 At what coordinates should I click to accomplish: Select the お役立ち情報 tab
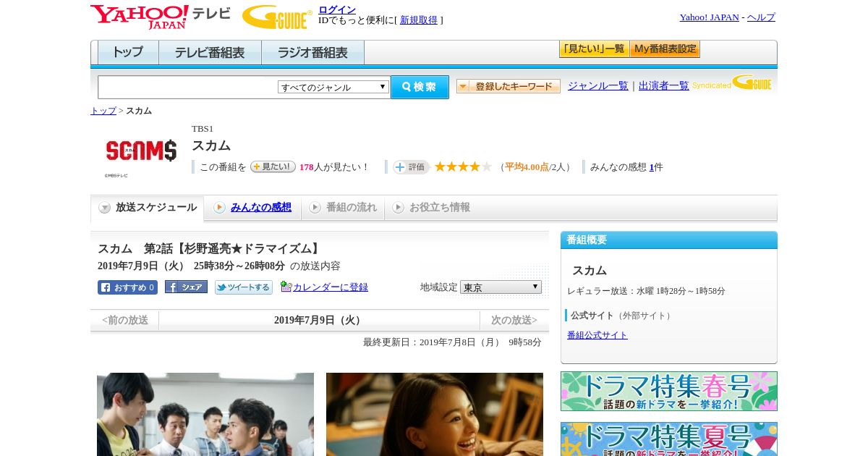point(431,208)
